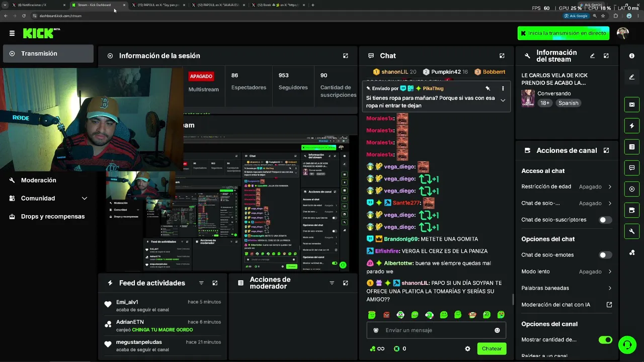Select Transmisión in the sidebar
The image size is (644, 362).
click(x=48, y=53)
